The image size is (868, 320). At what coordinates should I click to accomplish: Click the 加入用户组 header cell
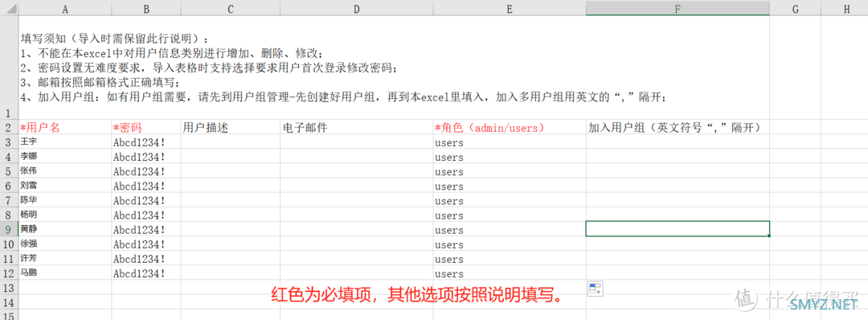tap(678, 127)
